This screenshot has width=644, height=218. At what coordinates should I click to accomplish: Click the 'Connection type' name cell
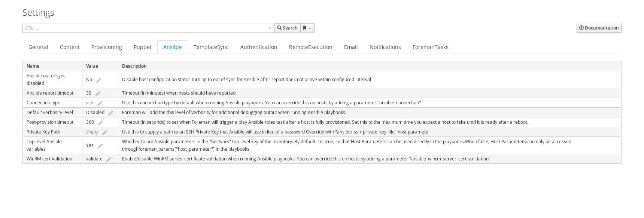52,103
